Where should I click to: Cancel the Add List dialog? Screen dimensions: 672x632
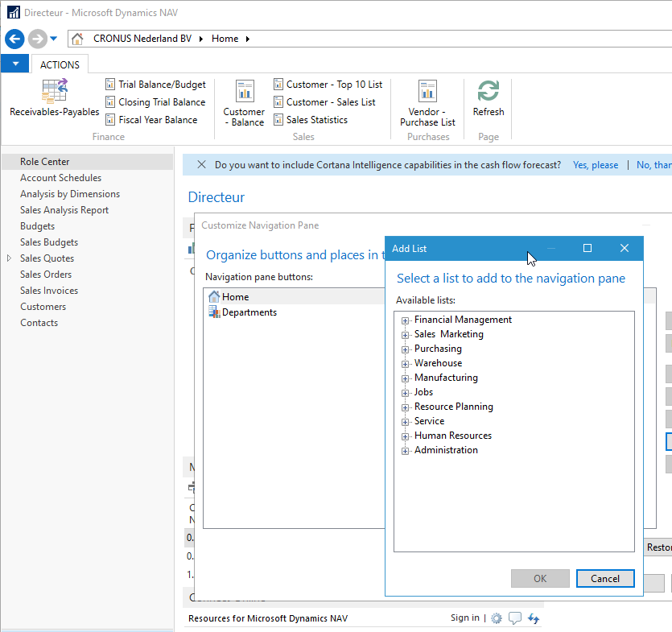point(604,578)
